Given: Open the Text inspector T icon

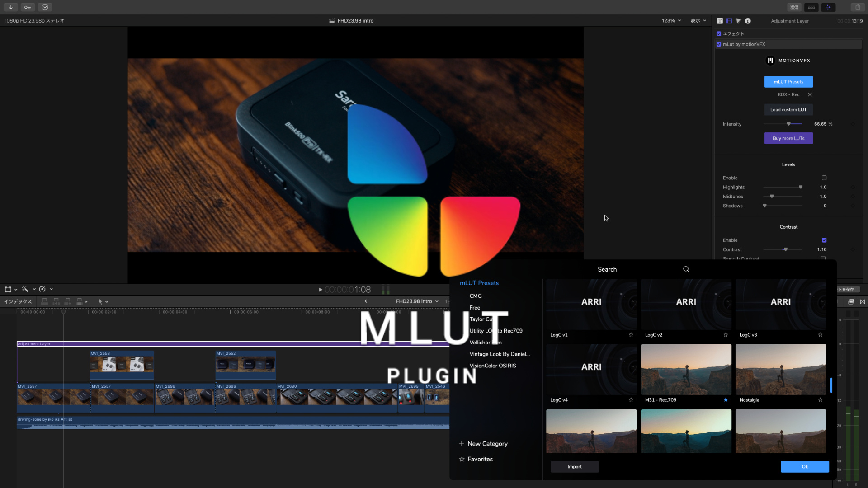Looking at the screenshot, I should tap(720, 21).
